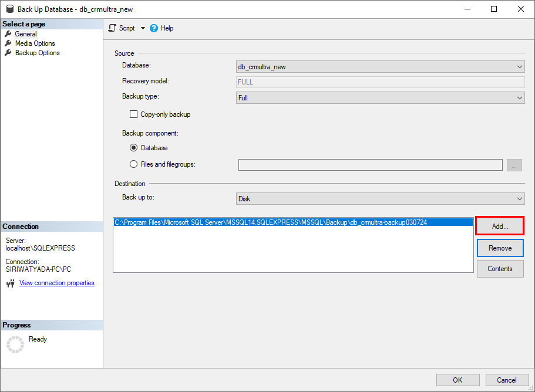
Task: Click Cancel button
Action: [x=507, y=380]
